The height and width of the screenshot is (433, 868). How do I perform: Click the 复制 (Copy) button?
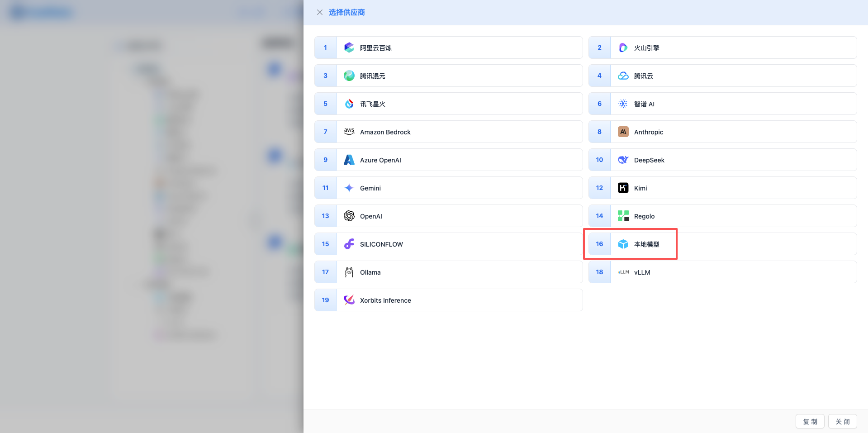pyautogui.click(x=810, y=421)
